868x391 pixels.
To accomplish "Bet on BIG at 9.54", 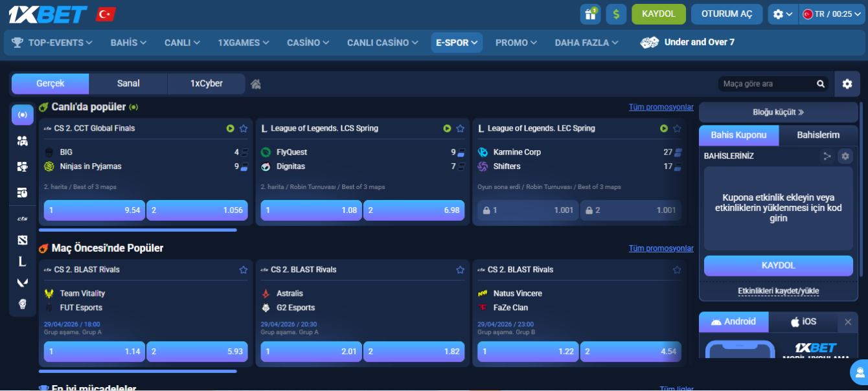I will [95, 210].
